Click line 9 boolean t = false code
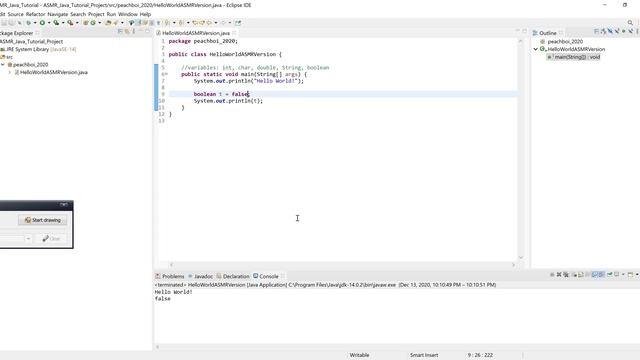This screenshot has width=640, height=360. tap(221, 94)
